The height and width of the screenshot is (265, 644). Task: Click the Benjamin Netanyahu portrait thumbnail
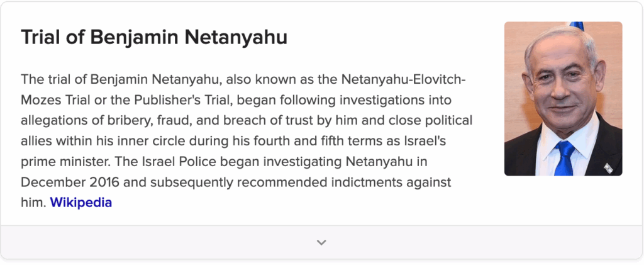(563, 99)
